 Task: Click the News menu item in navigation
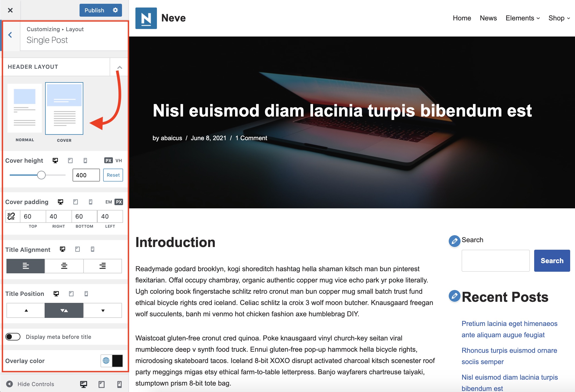pyautogui.click(x=488, y=18)
